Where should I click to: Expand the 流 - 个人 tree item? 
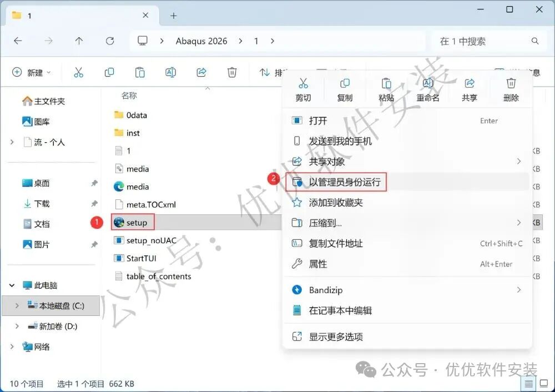click(x=12, y=142)
